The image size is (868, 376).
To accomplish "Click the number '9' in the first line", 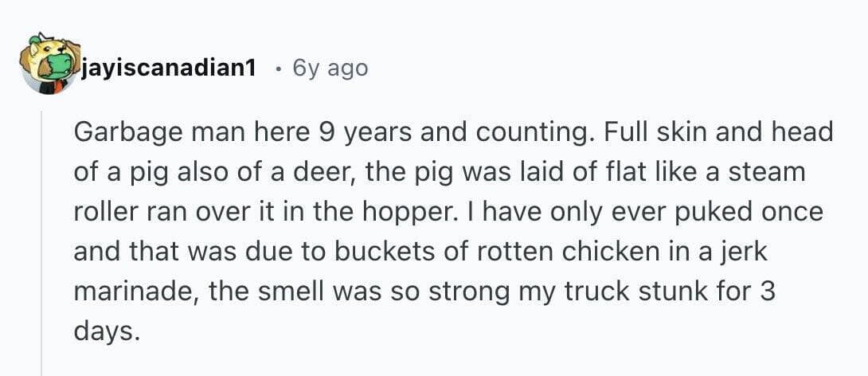I will (324, 132).
